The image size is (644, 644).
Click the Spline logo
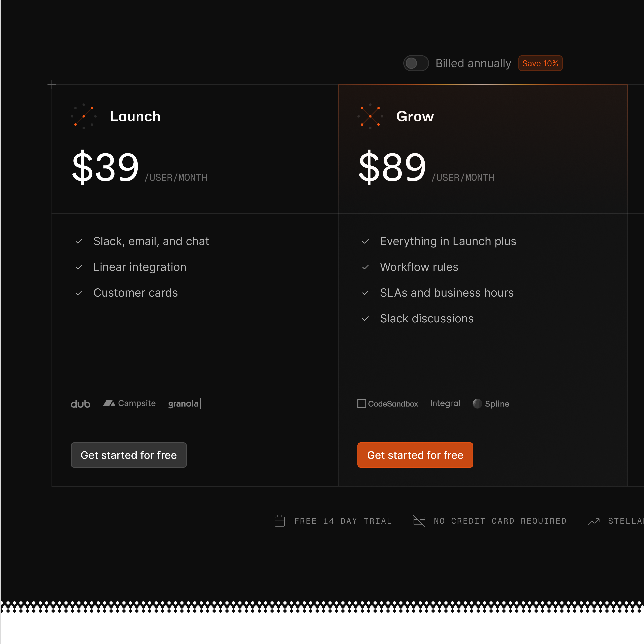(x=491, y=404)
